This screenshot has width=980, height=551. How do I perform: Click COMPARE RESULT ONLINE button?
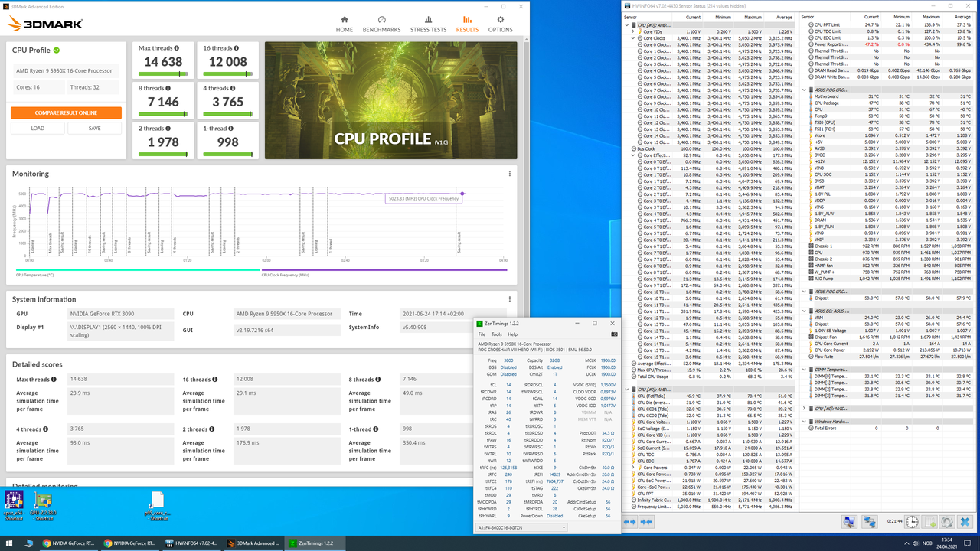66,112
